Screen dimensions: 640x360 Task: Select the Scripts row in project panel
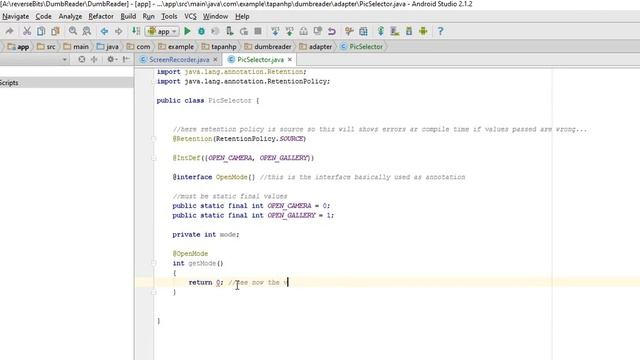67,83
